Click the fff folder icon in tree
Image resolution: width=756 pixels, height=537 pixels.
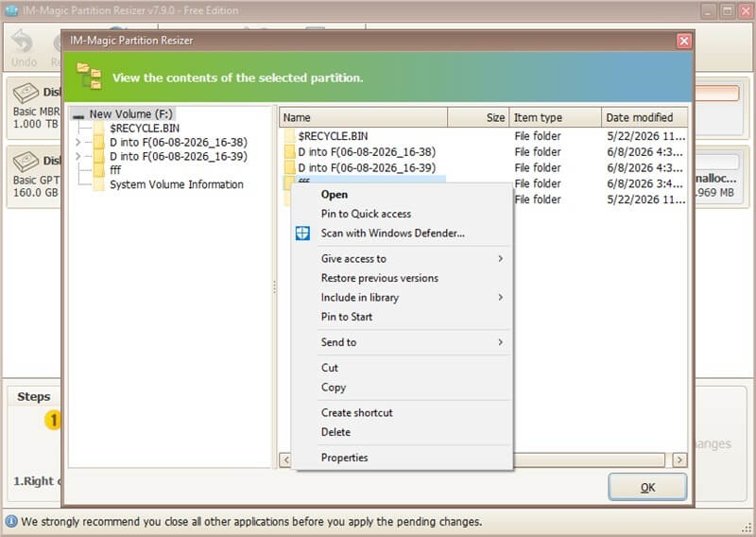coord(99,170)
